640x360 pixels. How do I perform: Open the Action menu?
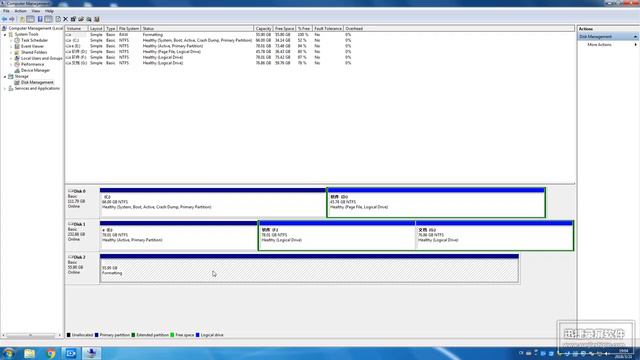(x=20, y=11)
